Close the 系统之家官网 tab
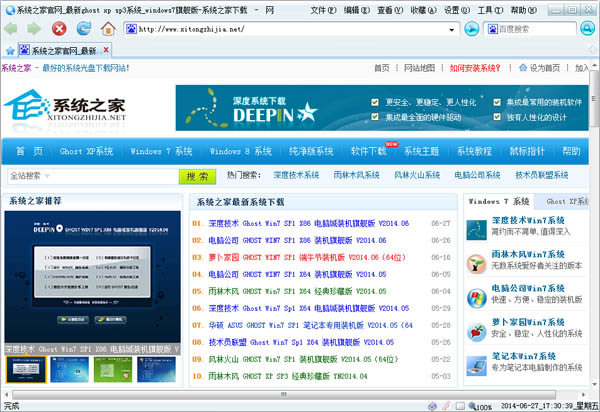This screenshot has width=600, height=412. pos(106,50)
